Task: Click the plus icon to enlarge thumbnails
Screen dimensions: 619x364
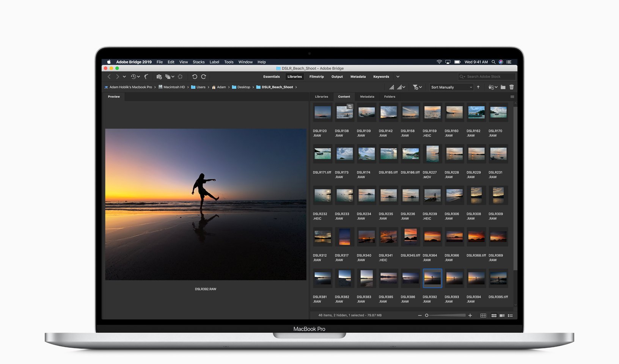Action: tap(470, 315)
